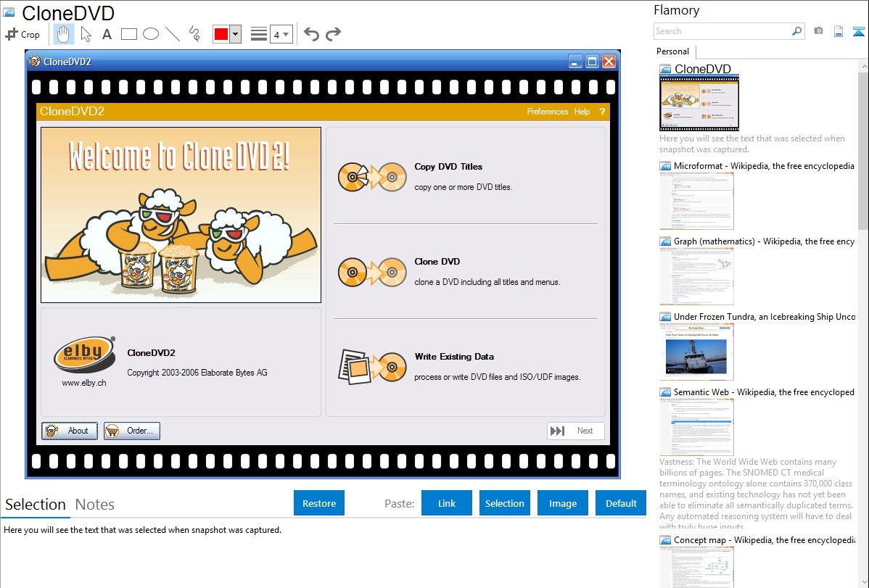Click the Restore button
Screen dimensions: 869x588
(319, 503)
